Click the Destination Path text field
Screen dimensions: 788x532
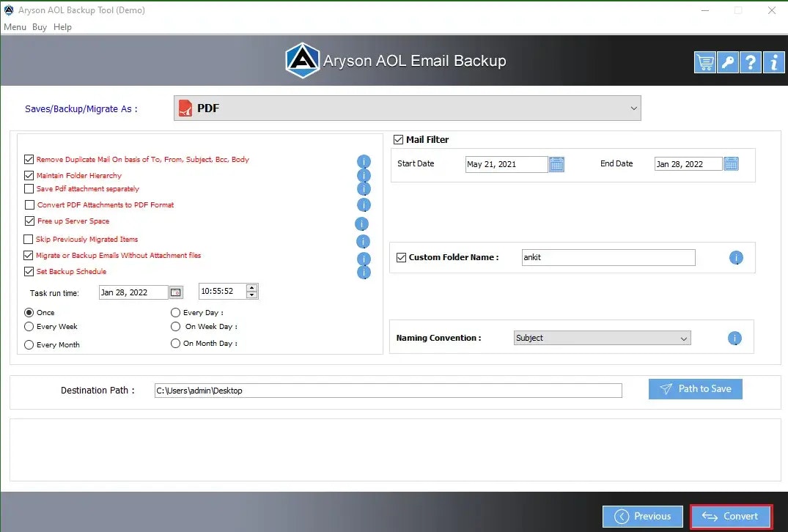[x=388, y=391]
